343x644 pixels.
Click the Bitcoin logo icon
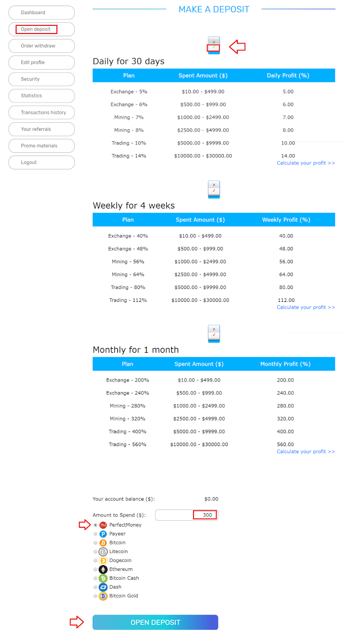103,543
